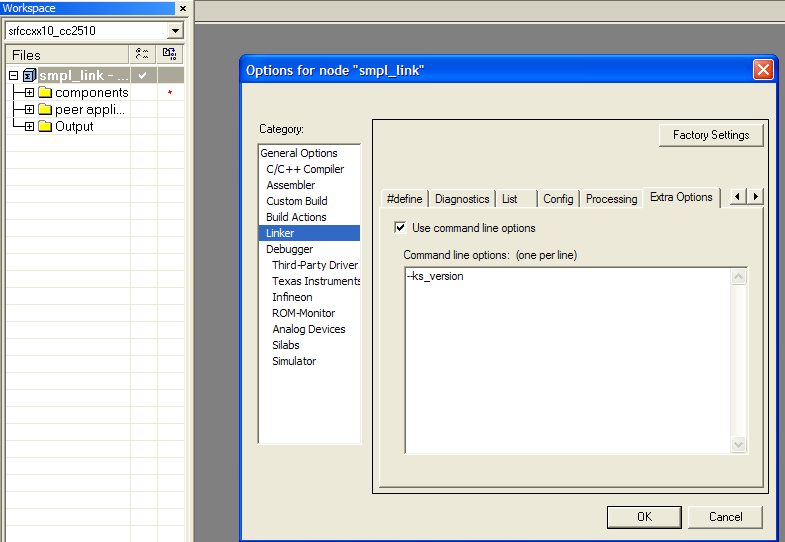785x542 pixels.
Task: Click the --ks_version option text
Action: 435,276
